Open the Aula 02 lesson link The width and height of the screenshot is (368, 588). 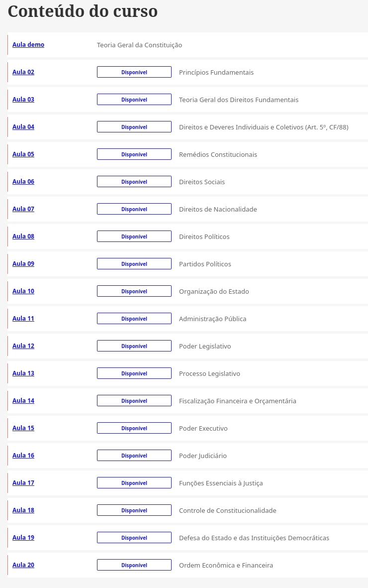coord(23,72)
